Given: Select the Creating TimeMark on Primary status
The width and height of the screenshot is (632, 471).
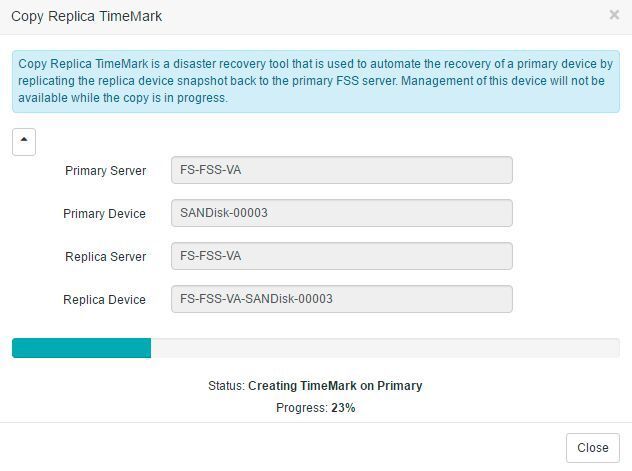Looking at the screenshot, I should coord(335,386).
